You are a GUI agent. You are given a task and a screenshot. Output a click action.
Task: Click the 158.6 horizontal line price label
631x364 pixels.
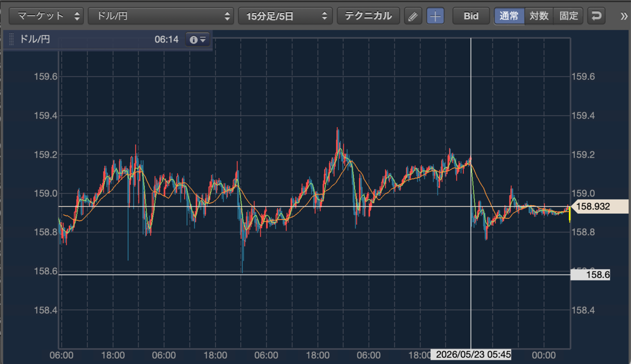tap(590, 274)
